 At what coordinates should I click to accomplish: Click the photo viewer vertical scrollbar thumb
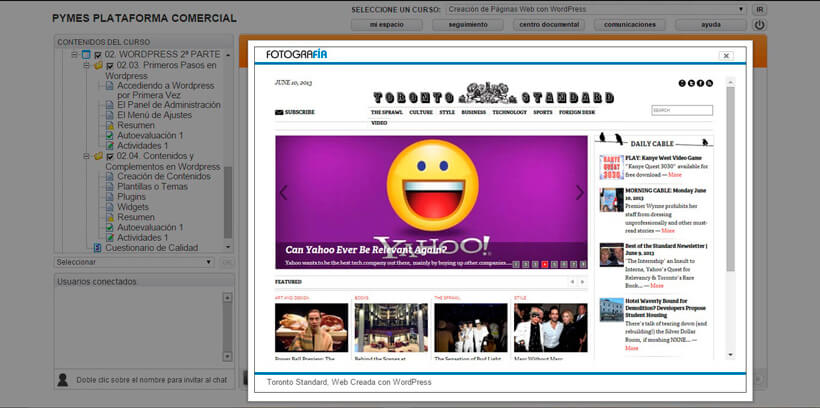(x=731, y=179)
